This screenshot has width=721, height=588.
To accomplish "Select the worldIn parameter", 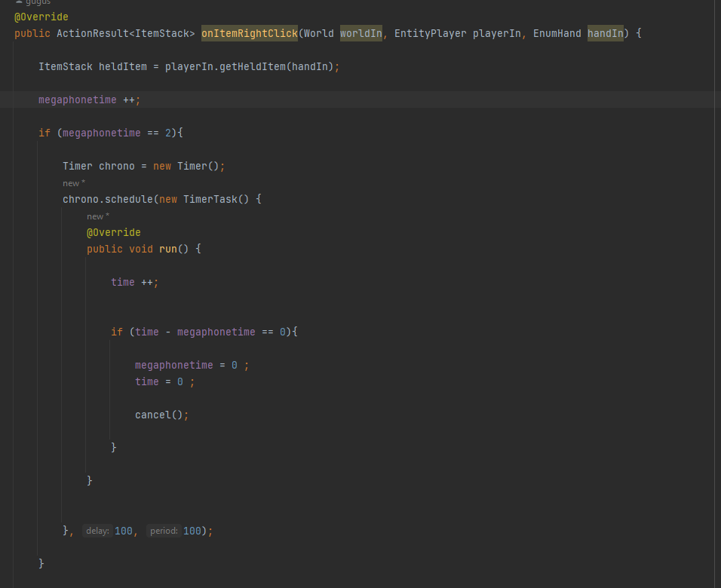I will 360,34.
